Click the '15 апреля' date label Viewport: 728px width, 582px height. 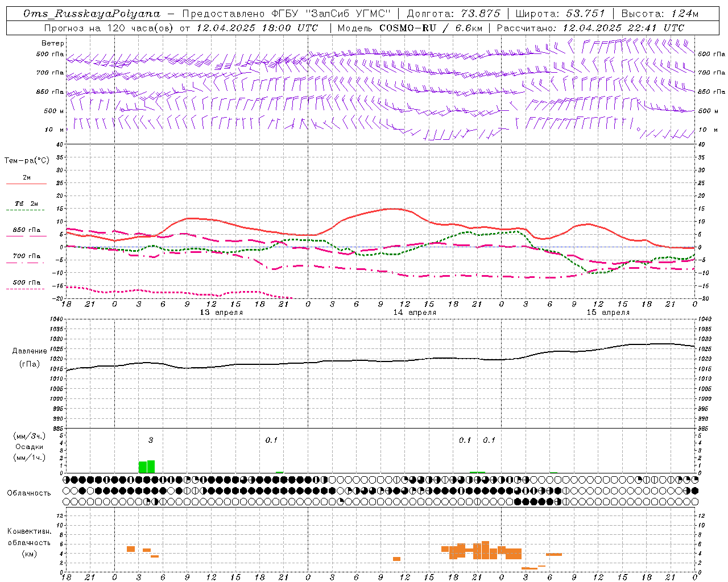coord(608,313)
